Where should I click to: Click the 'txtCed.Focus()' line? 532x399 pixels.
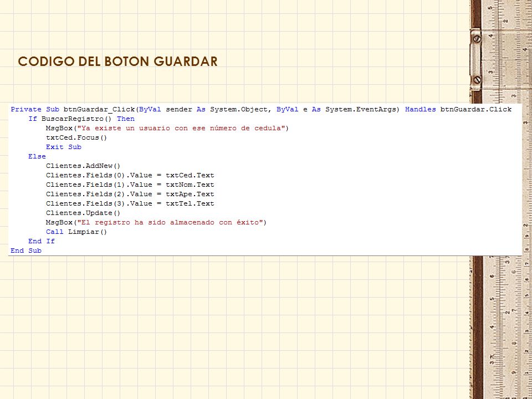pos(76,138)
